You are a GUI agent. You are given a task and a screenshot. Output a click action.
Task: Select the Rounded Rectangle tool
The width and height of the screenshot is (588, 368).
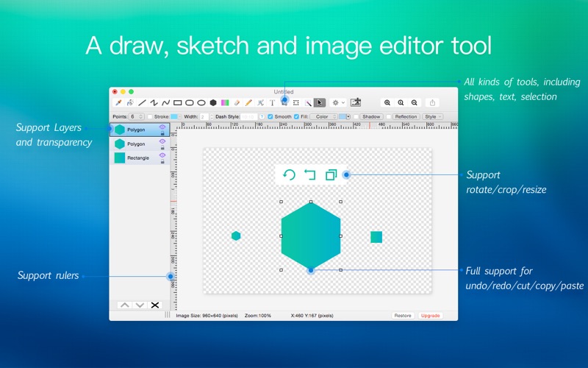click(x=190, y=102)
